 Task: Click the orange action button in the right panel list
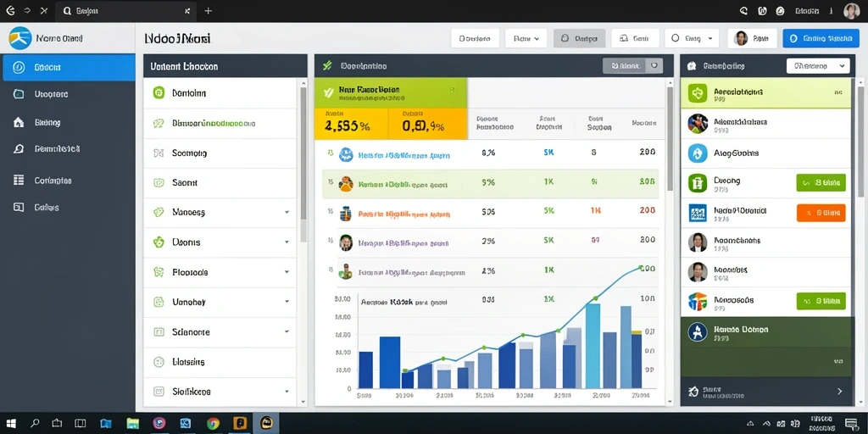pyautogui.click(x=821, y=213)
